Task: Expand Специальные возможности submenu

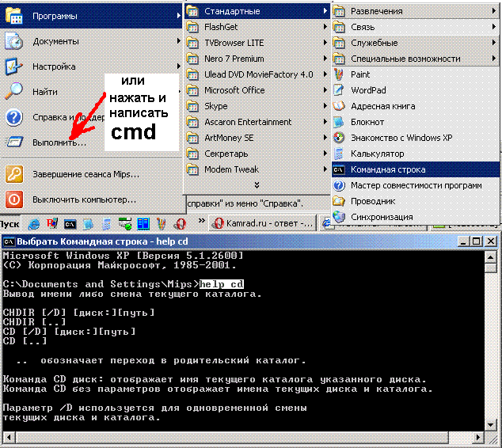Action: tap(405, 59)
